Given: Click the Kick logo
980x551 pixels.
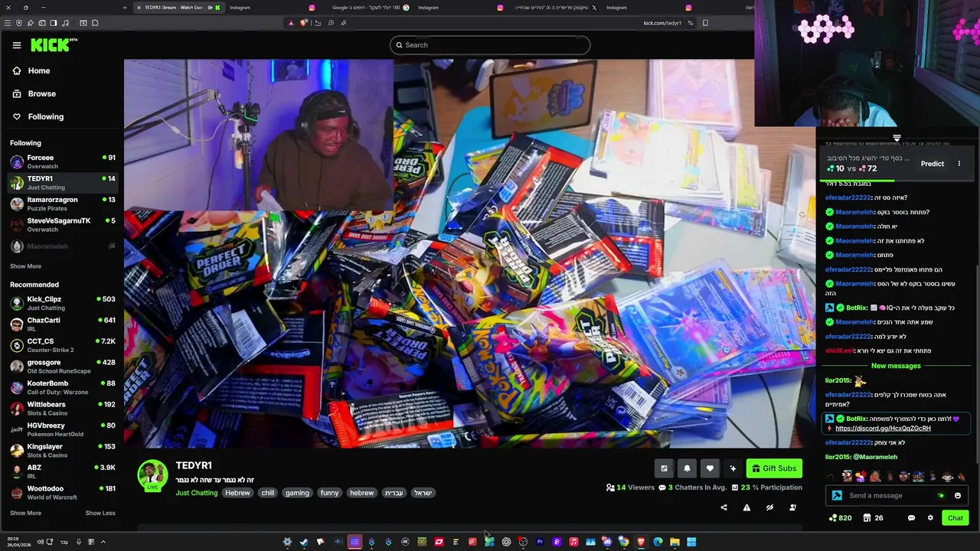Looking at the screenshot, I should [x=54, y=45].
